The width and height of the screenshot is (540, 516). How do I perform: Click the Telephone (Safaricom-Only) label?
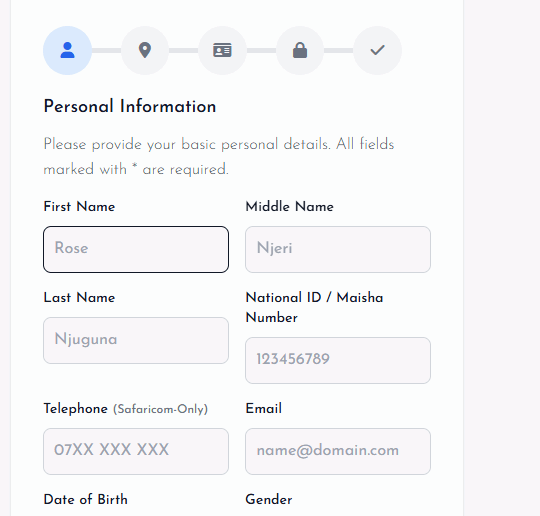tap(126, 409)
